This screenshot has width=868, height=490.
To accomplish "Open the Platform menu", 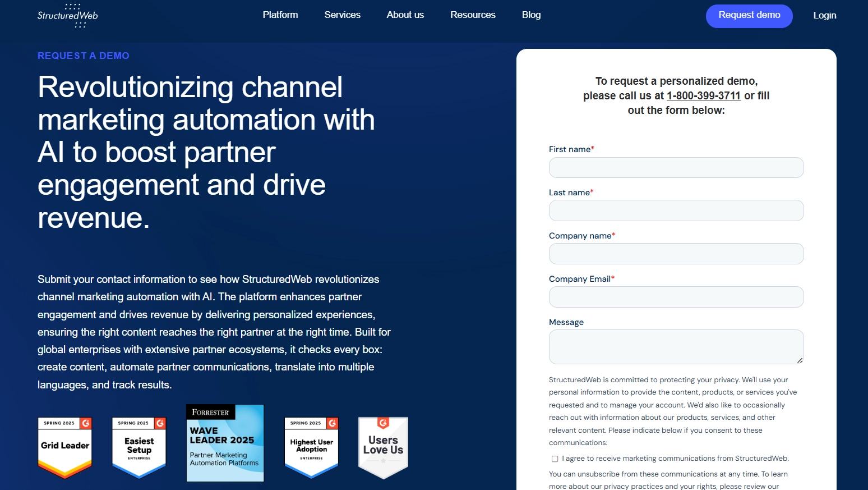I will [x=280, y=15].
